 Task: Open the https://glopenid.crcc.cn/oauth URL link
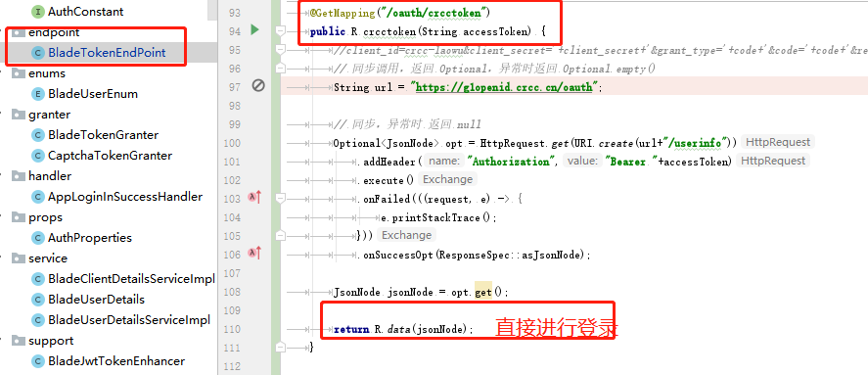pos(504,87)
